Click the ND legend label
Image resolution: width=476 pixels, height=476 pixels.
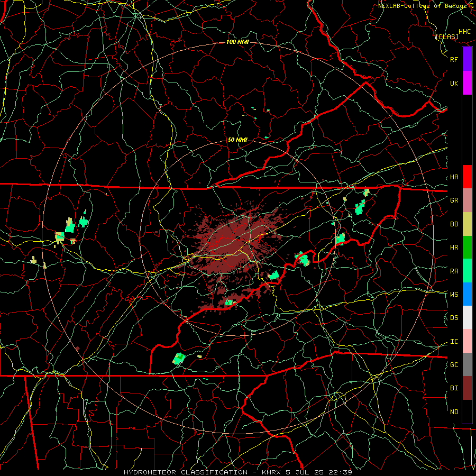[x=454, y=412]
